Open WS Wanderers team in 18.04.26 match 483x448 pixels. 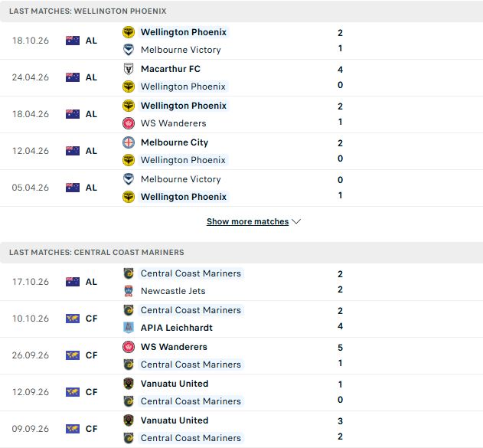point(174,123)
